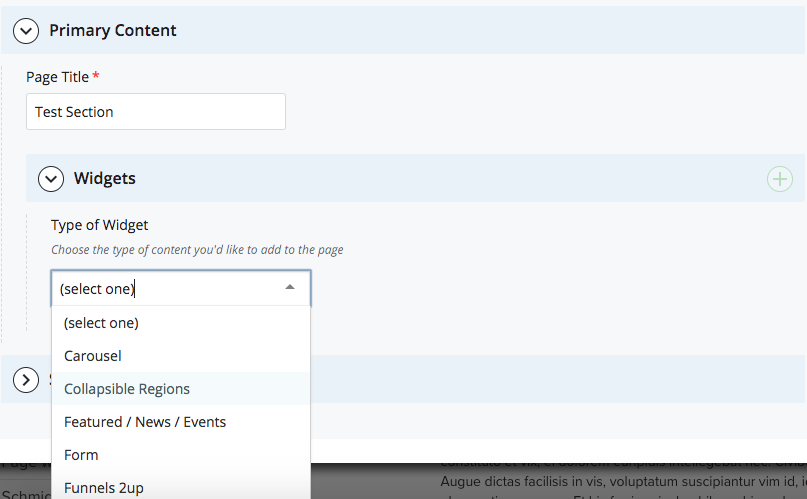
Task: Close the Type of Widget dropdown arrow
Action: pos(290,287)
